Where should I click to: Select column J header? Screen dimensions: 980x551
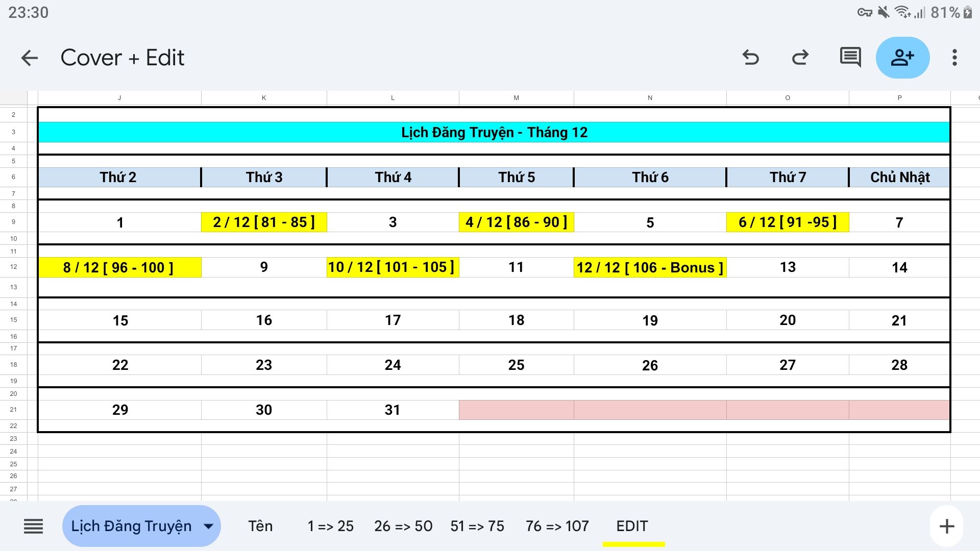pyautogui.click(x=119, y=97)
